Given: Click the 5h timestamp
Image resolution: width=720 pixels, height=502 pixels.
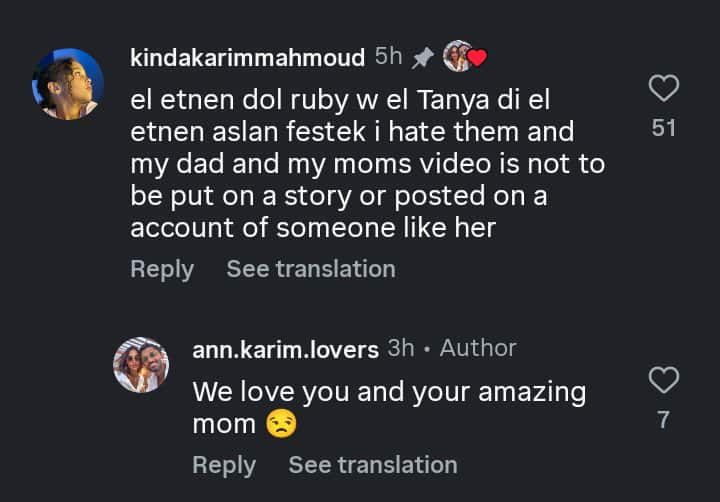Looking at the screenshot, I should pos(388,57).
